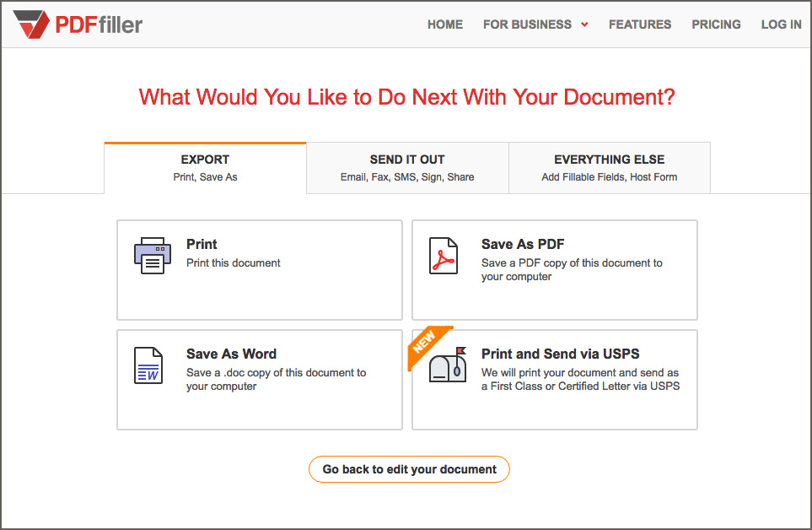Click the 'What Would You Like to Do Next' heading
Image resolution: width=812 pixels, height=530 pixels.
click(x=406, y=97)
